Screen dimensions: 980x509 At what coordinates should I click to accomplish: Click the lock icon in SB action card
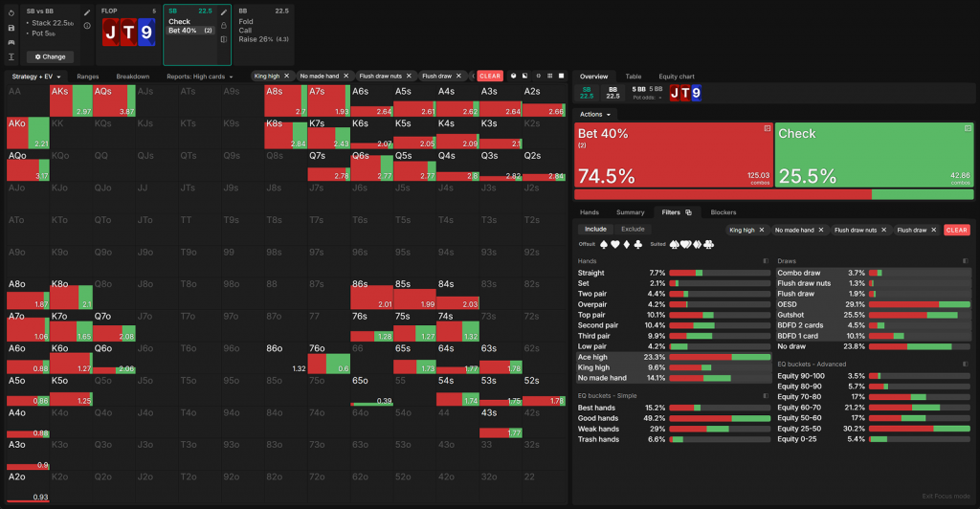click(224, 26)
